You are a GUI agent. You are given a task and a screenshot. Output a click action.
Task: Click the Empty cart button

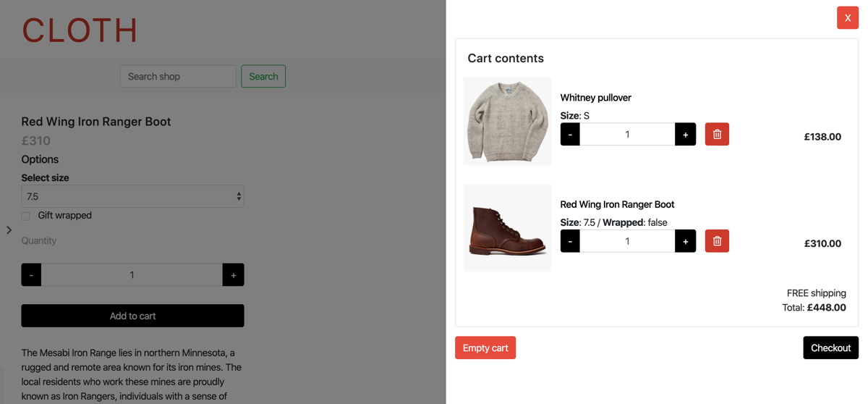pos(485,348)
